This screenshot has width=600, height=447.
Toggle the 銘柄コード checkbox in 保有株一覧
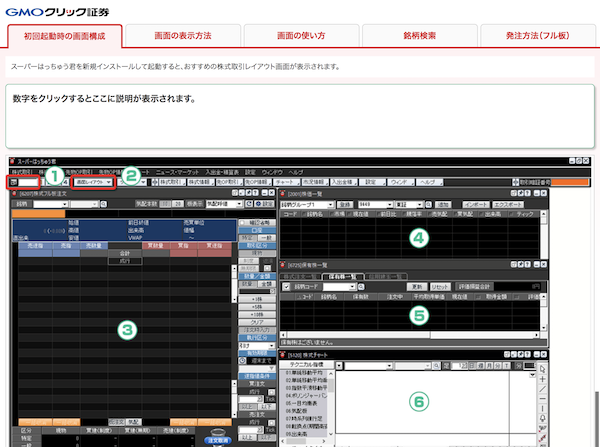[x=286, y=287]
